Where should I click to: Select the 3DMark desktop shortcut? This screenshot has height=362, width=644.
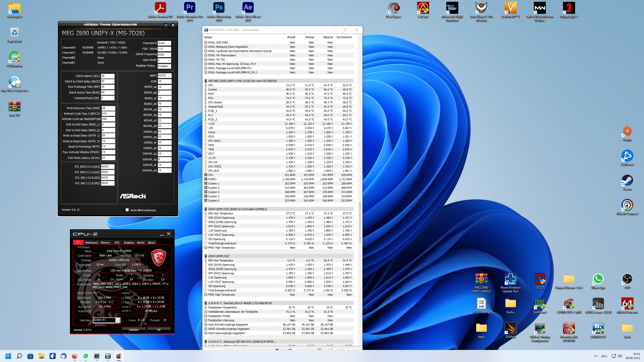click(x=510, y=330)
